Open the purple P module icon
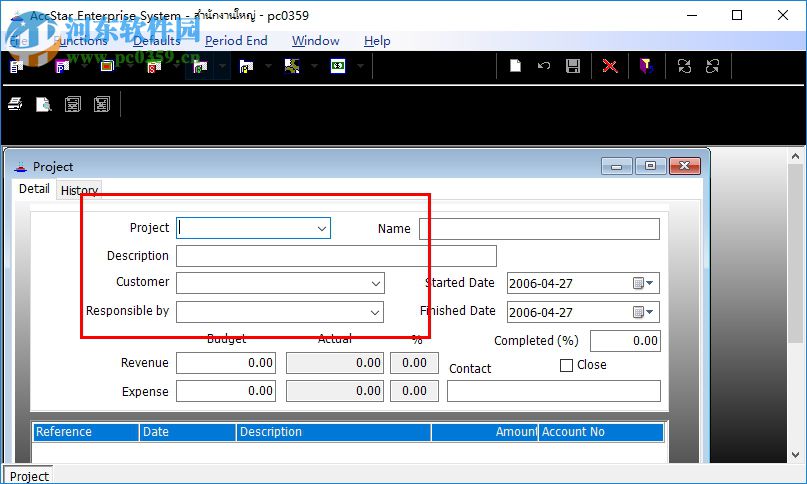The height and width of the screenshot is (484, 807). (62, 66)
